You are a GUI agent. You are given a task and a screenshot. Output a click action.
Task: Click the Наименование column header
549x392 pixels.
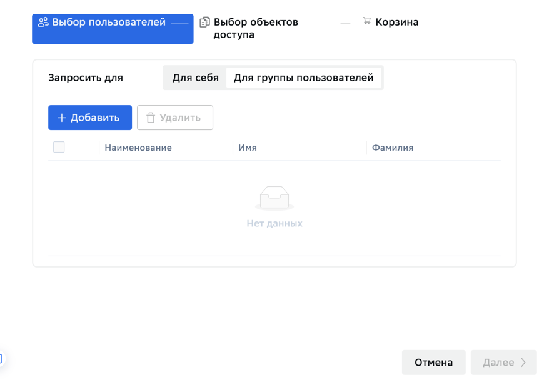138,148
